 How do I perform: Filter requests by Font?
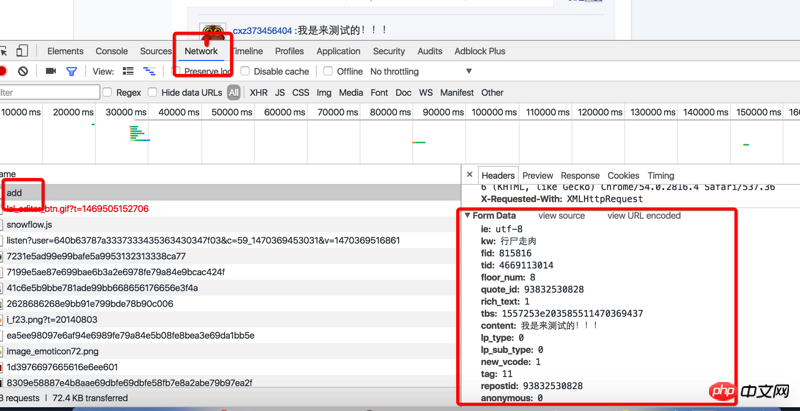coord(379,92)
